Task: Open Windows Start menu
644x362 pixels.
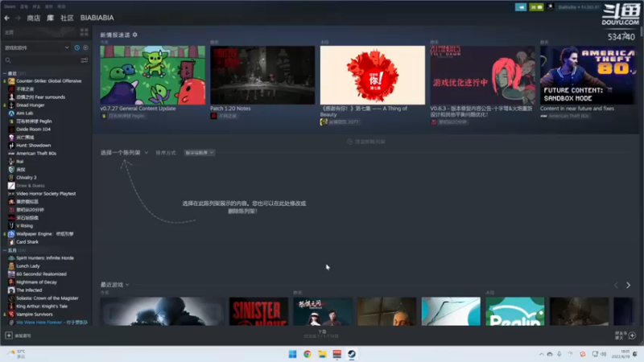Action: 292,354
